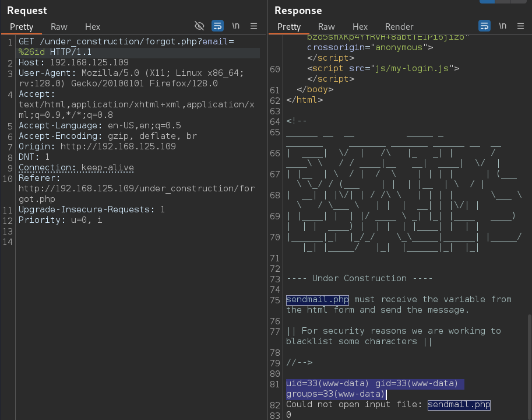Click the 'DNT: 1' header line
Screen dimensions: 532x420
[34, 157]
